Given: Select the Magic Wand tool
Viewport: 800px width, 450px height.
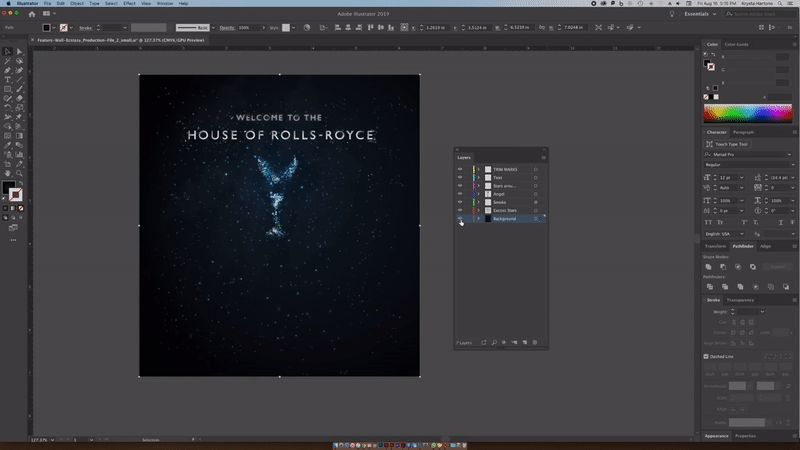Looking at the screenshot, I should 8,61.
